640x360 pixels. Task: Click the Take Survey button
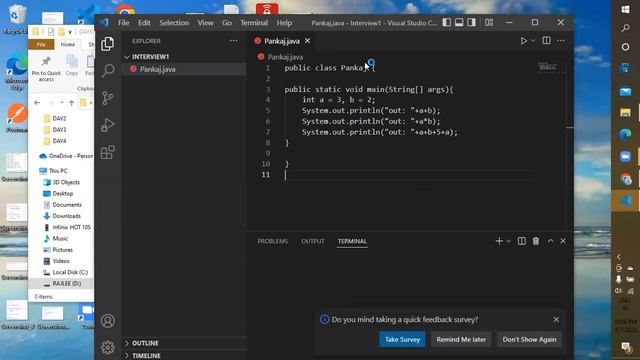click(x=402, y=339)
